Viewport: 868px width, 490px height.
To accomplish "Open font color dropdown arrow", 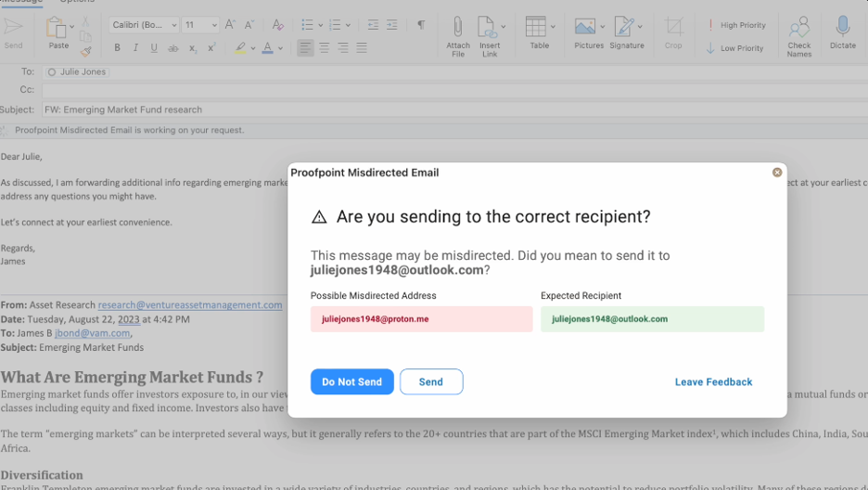I will [x=281, y=49].
